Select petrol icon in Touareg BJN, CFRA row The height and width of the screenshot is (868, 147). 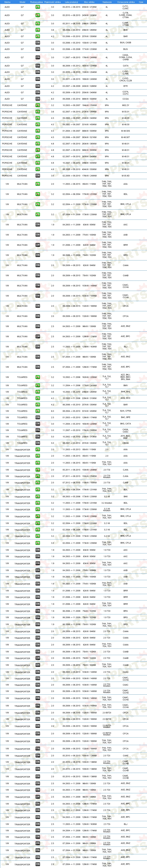[x=38, y=411]
